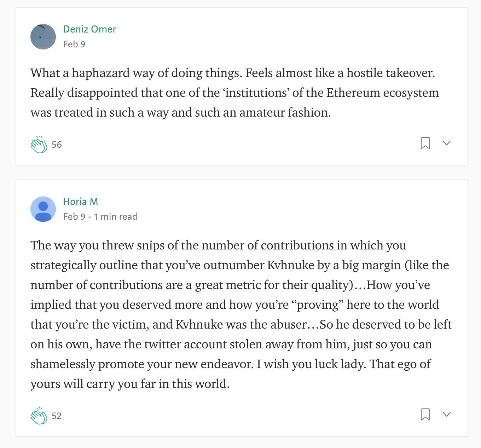This screenshot has width=481, height=448.
Task: Open more options on Horia M's response
Action: point(447,414)
